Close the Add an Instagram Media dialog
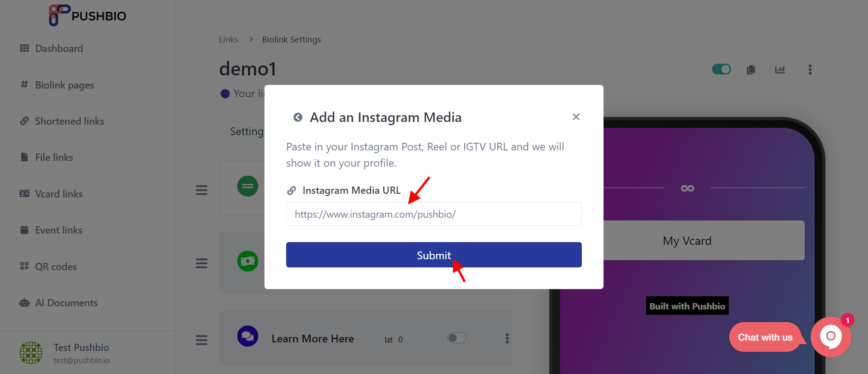The width and height of the screenshot is (868, 374). [x=576, y=117]
